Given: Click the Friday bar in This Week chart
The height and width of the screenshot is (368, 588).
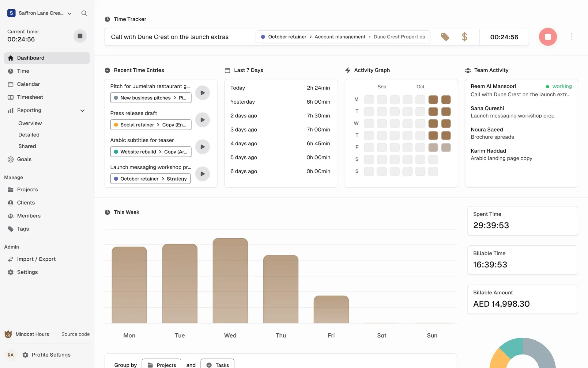Looking at the screenshot, I should 331,309.
